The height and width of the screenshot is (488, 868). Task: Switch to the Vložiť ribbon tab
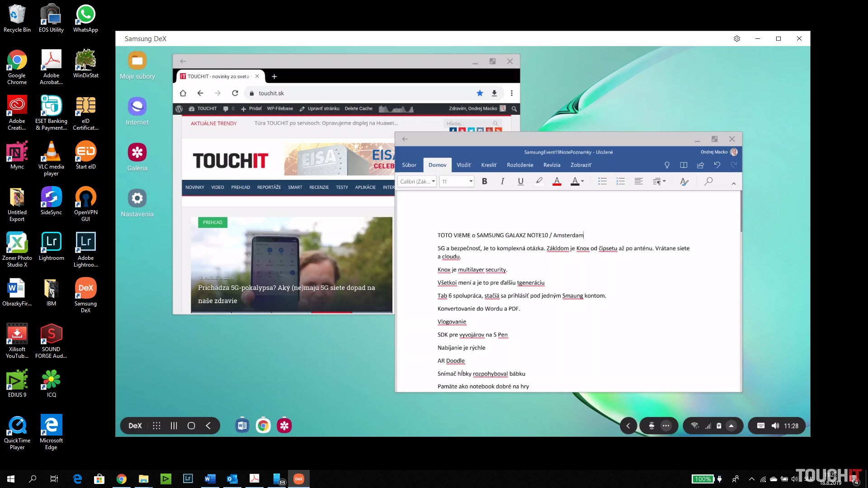[x=463, y=165]
